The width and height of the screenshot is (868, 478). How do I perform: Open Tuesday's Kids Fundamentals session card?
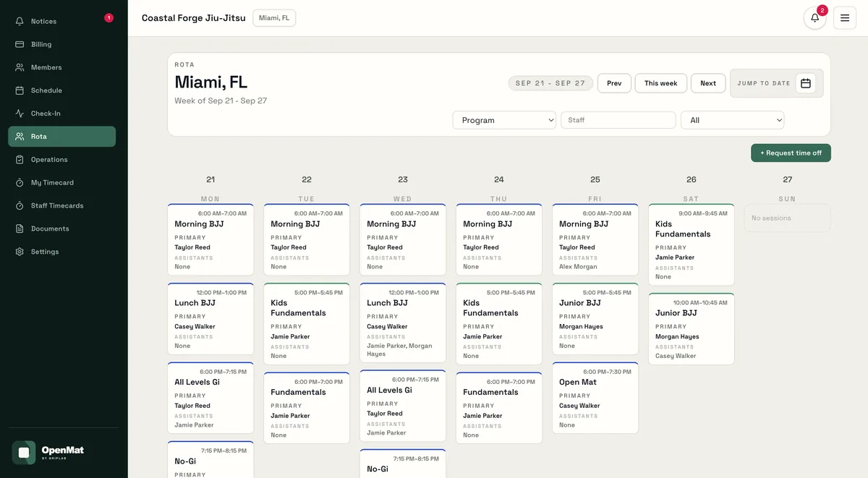tap(307, 324)
